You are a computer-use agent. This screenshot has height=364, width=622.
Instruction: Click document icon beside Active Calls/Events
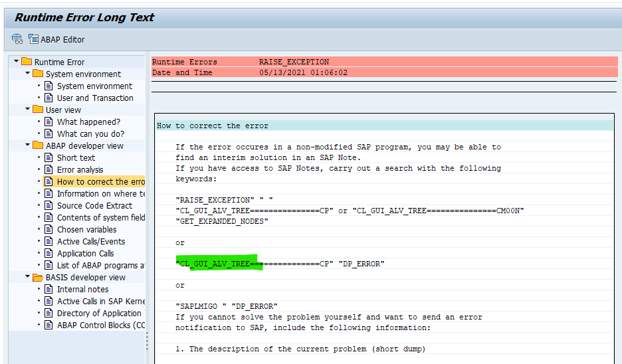(x=49, y=241)
